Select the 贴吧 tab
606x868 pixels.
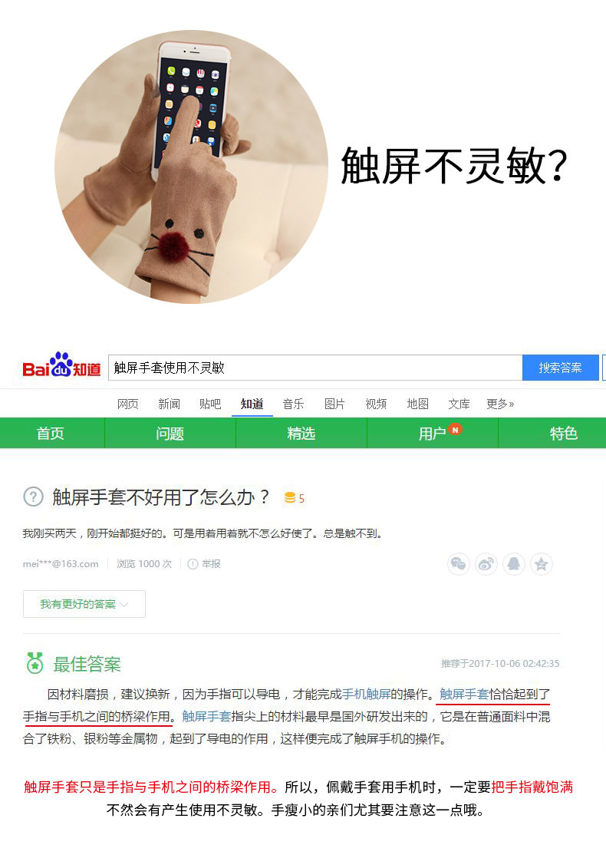tap(210, 404)
